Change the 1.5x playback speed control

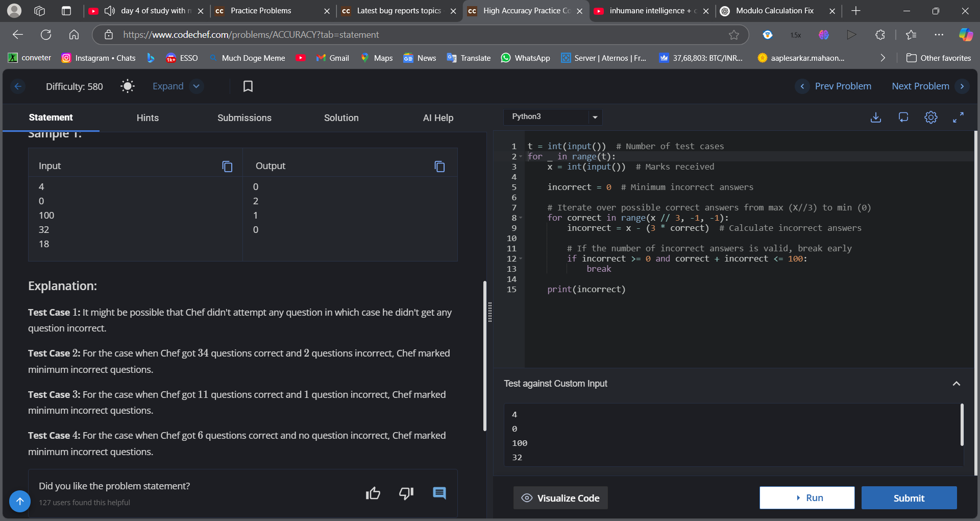pos(795,34)
